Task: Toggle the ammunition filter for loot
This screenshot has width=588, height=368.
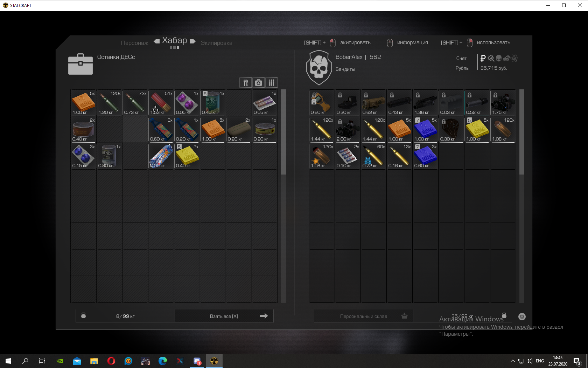Action: coord(271,83)
